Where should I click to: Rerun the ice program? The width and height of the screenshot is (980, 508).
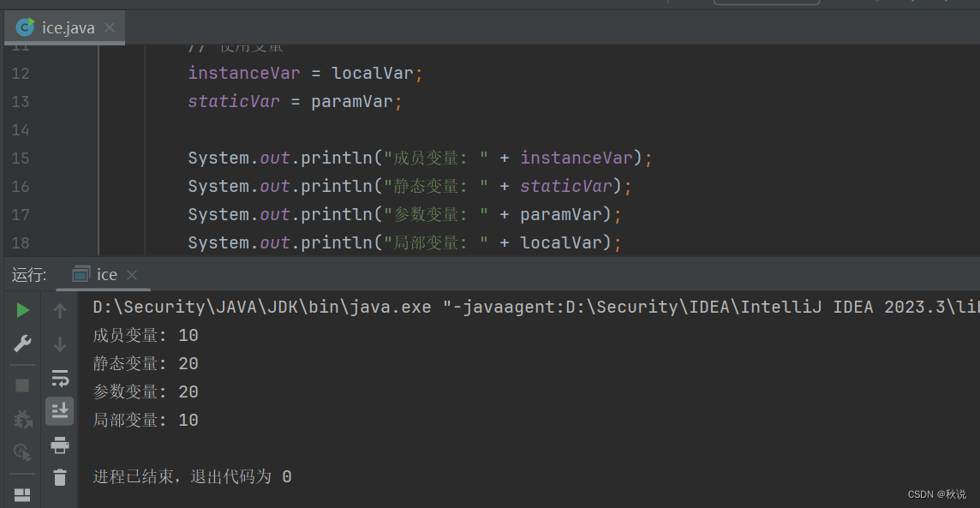(22, 311)
